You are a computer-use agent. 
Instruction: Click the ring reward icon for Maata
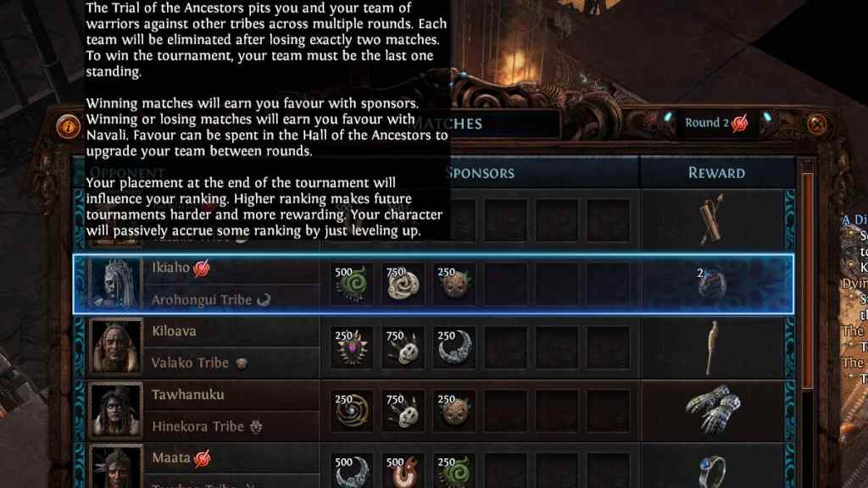point(712,471)
